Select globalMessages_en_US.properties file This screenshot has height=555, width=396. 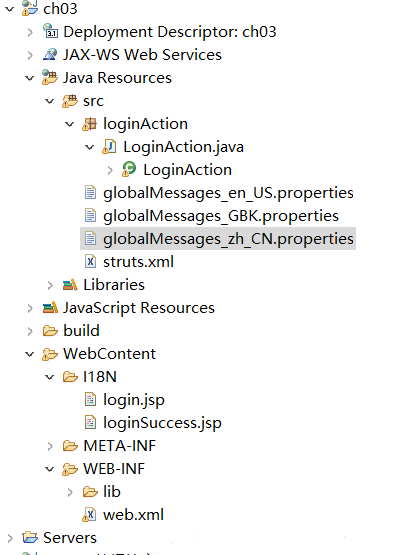(228, 193)
